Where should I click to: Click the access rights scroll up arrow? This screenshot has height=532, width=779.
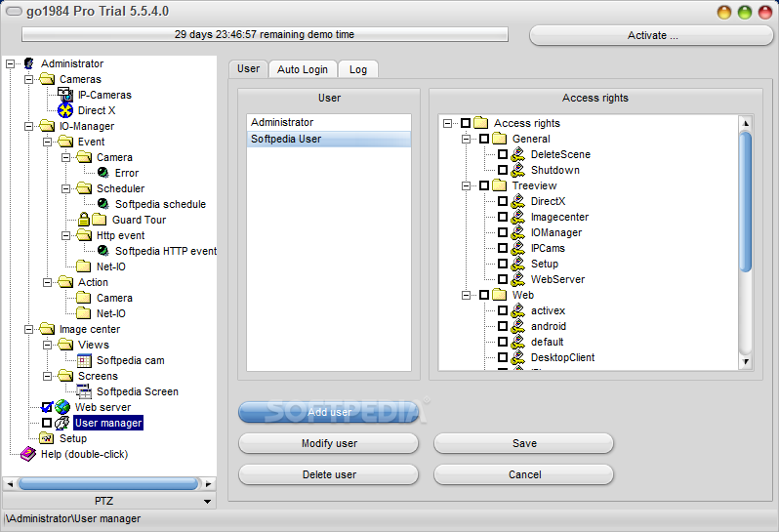click(745, 123)
